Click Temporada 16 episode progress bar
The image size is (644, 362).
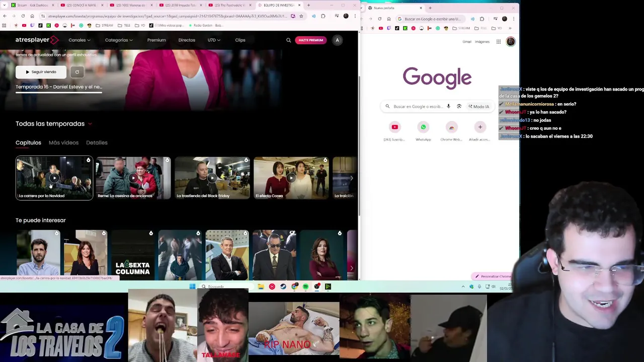[59, 94]
